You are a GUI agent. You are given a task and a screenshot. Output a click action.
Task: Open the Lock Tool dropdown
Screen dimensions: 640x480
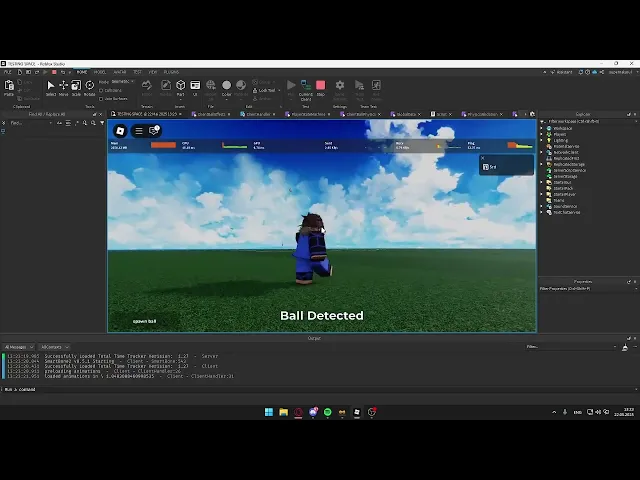point(279,90)
